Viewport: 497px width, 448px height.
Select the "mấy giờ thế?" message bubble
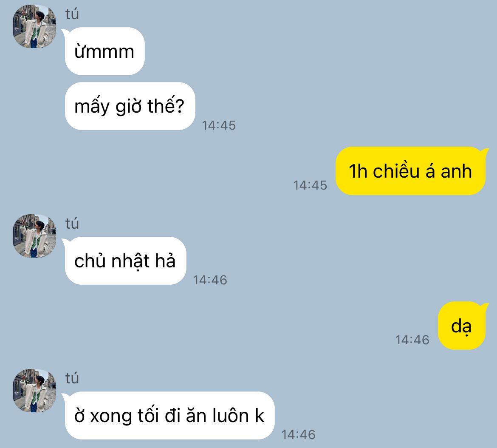pos(130,106)
